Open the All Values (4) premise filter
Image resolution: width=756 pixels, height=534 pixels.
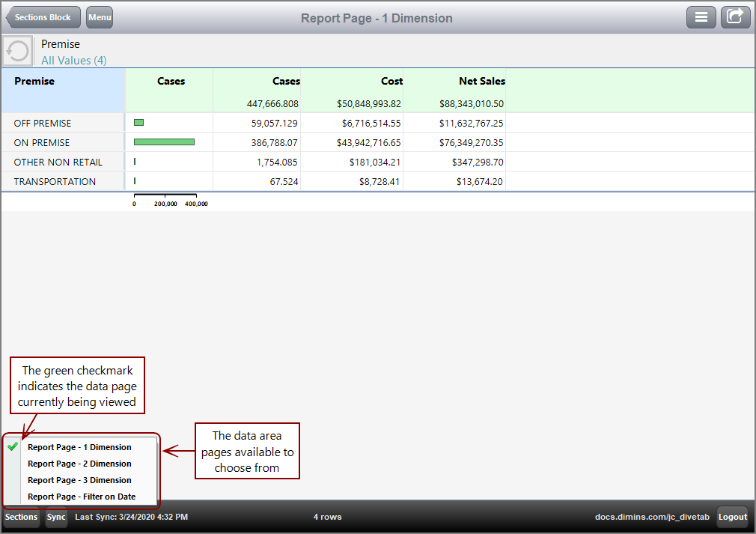[73, 60]
